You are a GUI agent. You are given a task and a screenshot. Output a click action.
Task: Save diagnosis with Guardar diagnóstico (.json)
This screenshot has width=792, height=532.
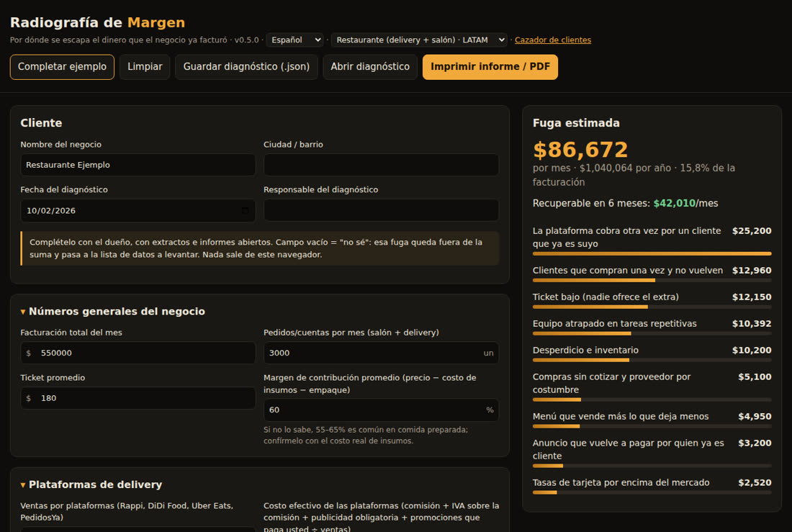[246, 67]
